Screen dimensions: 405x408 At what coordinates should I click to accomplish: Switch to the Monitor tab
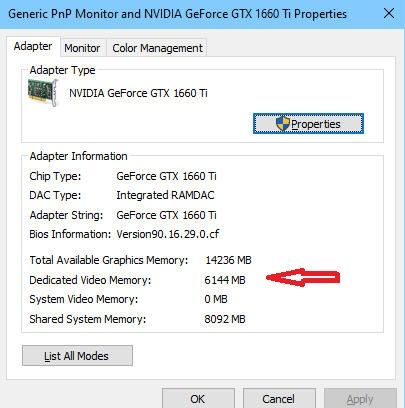coord(82,48)
